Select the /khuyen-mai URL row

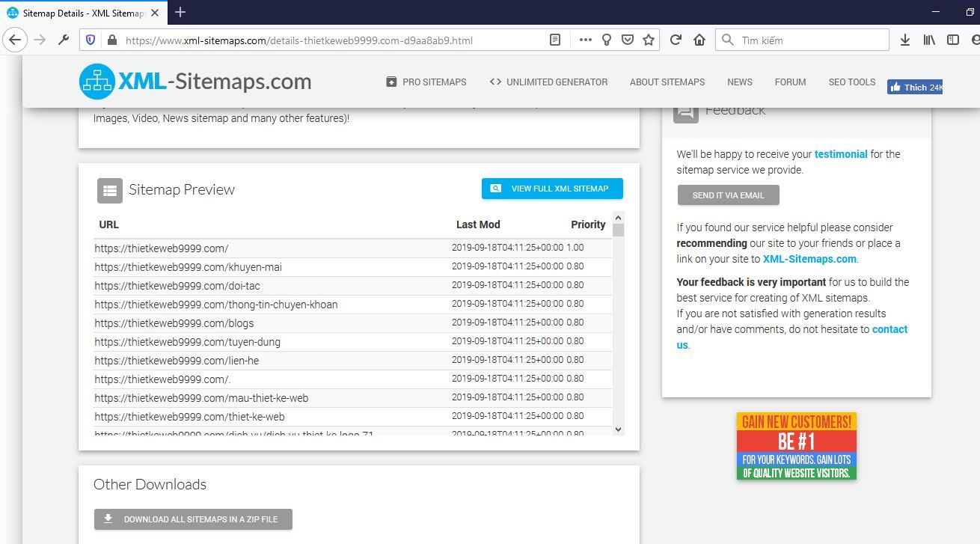(188, 267)
